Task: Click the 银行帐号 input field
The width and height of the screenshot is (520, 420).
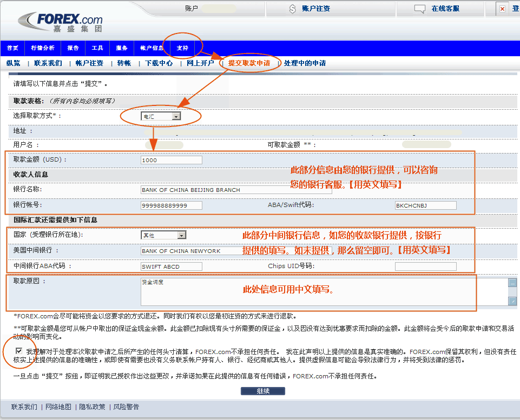Action: point(172,205)
